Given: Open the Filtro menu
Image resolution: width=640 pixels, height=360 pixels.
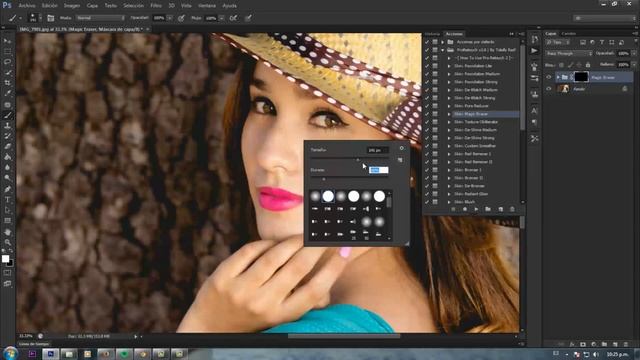Looking at the screenshot, I should pos(156,6).
